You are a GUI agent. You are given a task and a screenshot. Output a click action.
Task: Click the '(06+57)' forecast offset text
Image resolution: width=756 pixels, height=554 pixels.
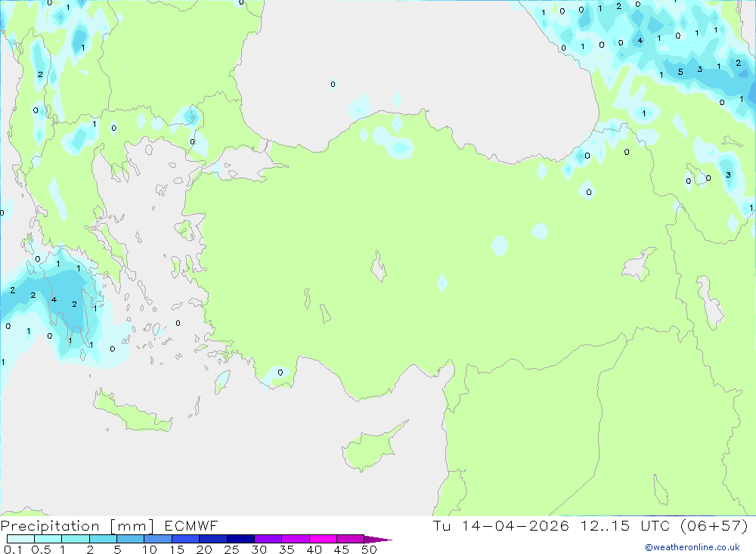pyautogui.click(x=714, y=525)
